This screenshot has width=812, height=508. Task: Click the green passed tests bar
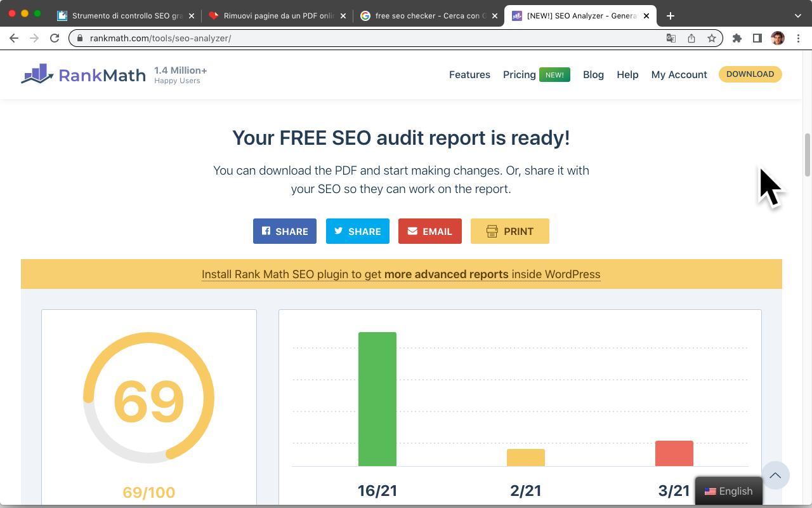(377, 399)
